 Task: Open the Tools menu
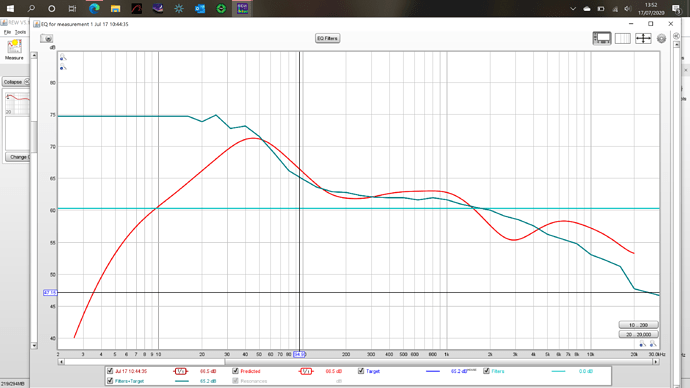(x=20, y=32)
